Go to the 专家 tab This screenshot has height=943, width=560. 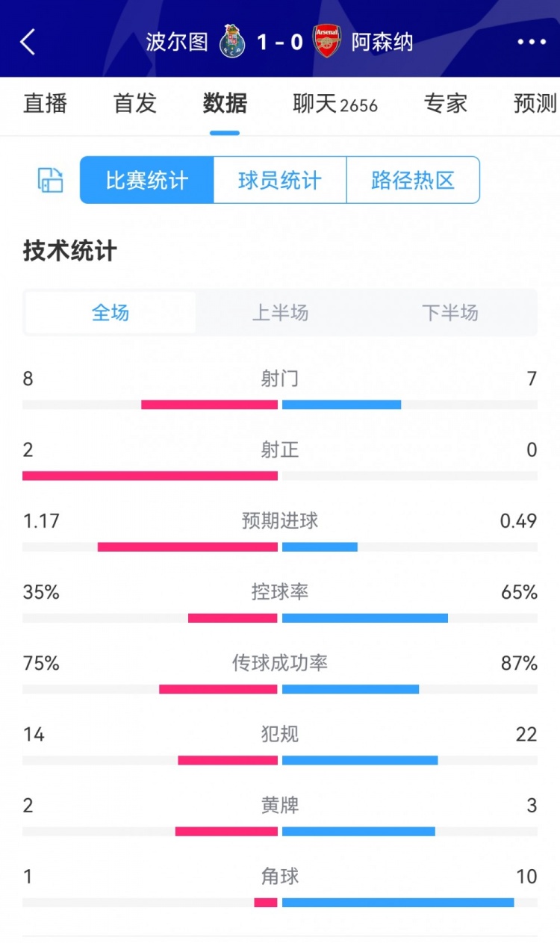tap(446, 103)
